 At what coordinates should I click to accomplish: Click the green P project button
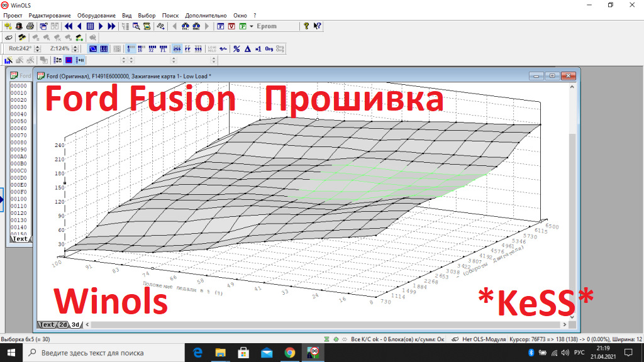click(243, 26)
